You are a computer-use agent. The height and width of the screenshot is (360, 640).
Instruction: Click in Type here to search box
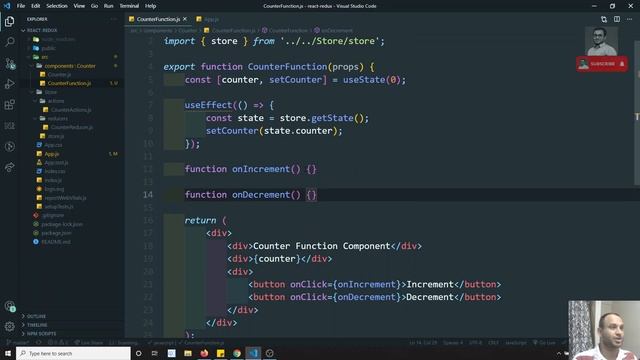click(73, 353)
